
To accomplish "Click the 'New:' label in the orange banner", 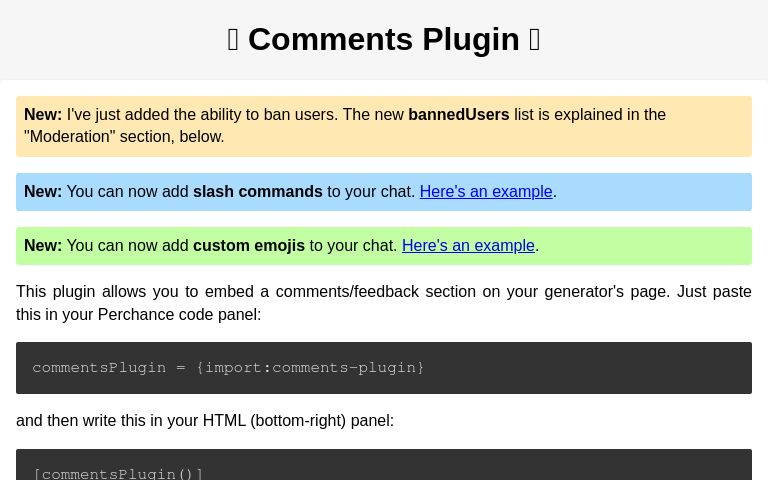I will pos(43,114).
